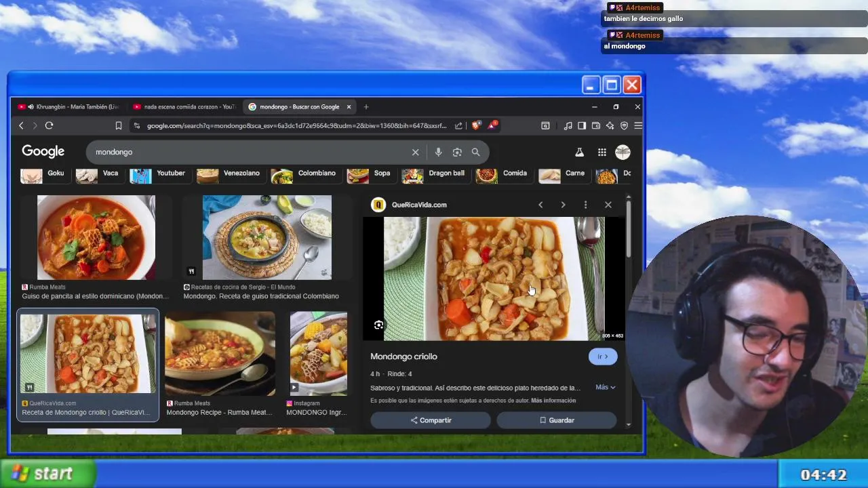
Task: Open the Google account avatar
Action: pos(623,152)
